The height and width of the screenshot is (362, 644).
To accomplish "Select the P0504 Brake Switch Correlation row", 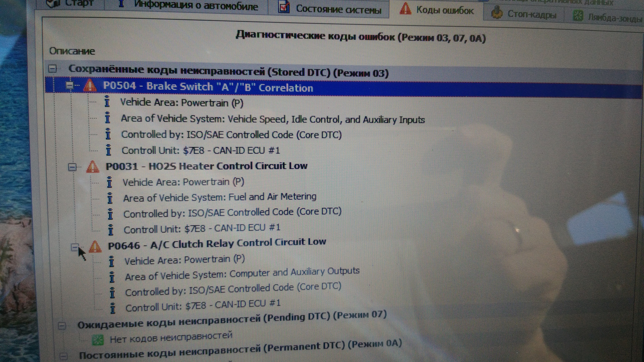I will point(208,87).
